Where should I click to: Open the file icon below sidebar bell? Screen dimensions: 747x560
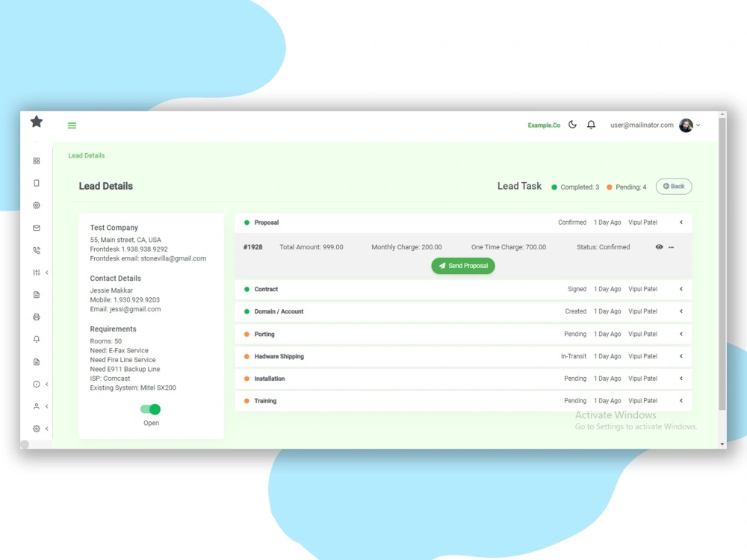tap(37, 362)
